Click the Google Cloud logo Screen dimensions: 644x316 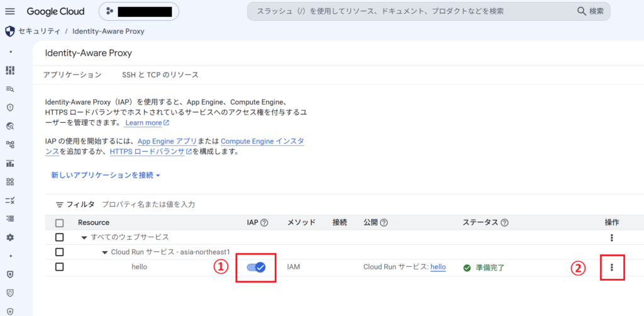(56, 11)
